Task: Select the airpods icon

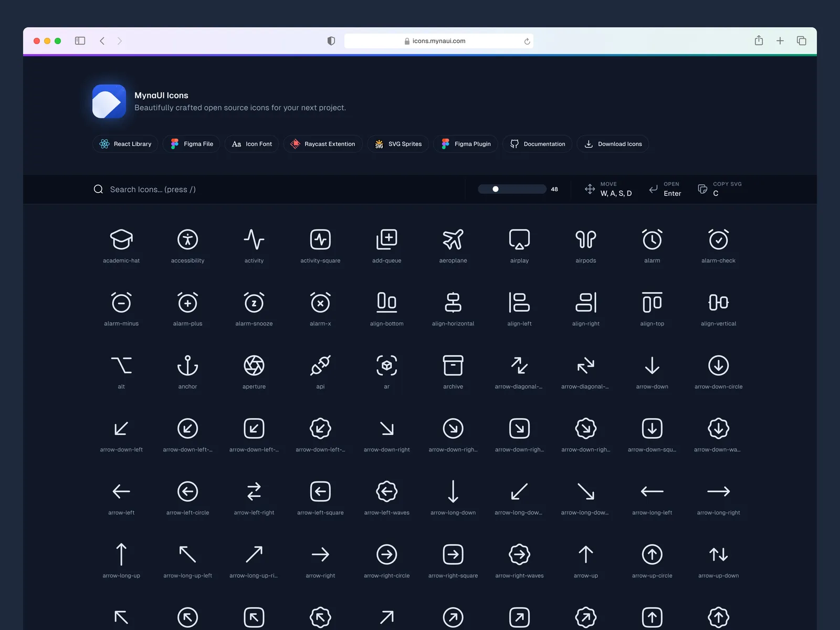Action: pyautogui.click(x=585, y=240)
